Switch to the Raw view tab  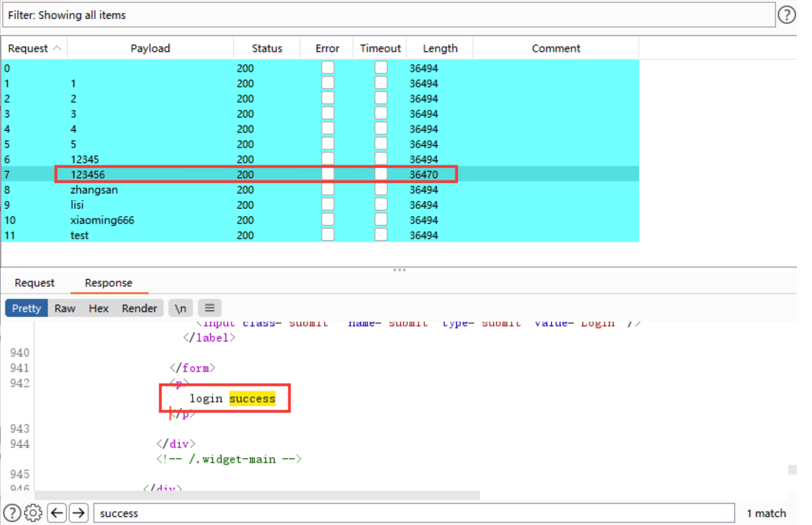(x=65, y=308)
